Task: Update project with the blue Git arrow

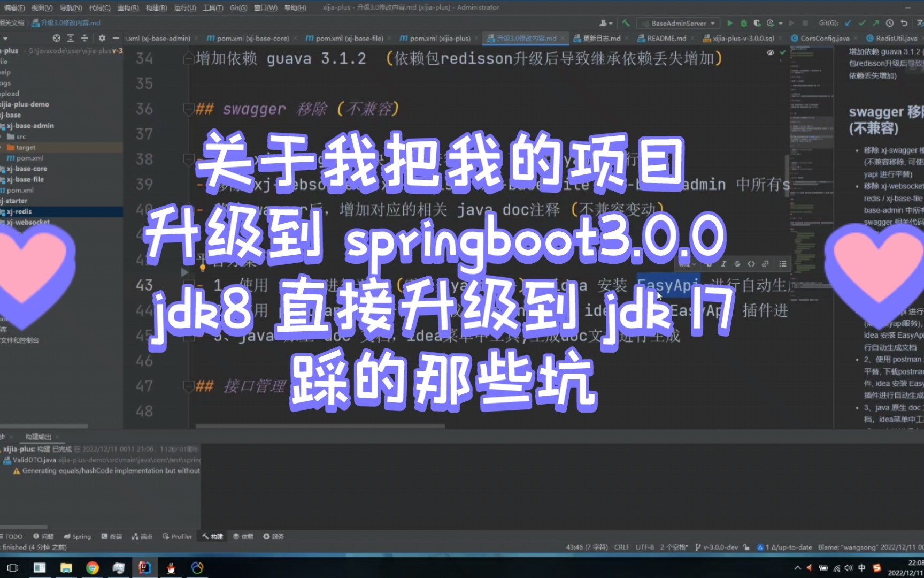Action: coord(848,23)
